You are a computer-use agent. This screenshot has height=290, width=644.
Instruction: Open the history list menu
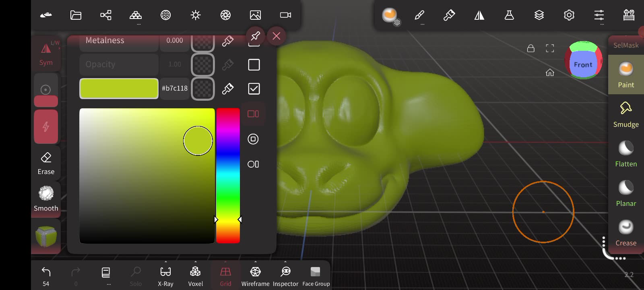(x=106, y=276)
